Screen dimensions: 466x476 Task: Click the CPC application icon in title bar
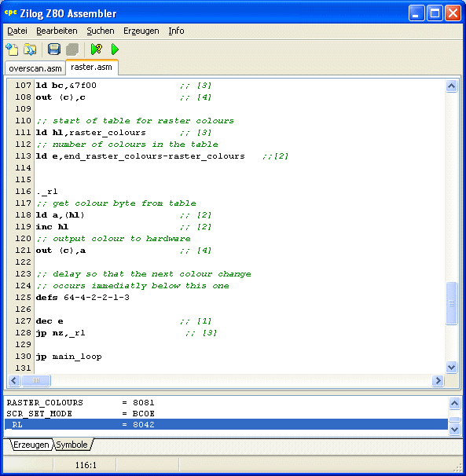(11, 13)
